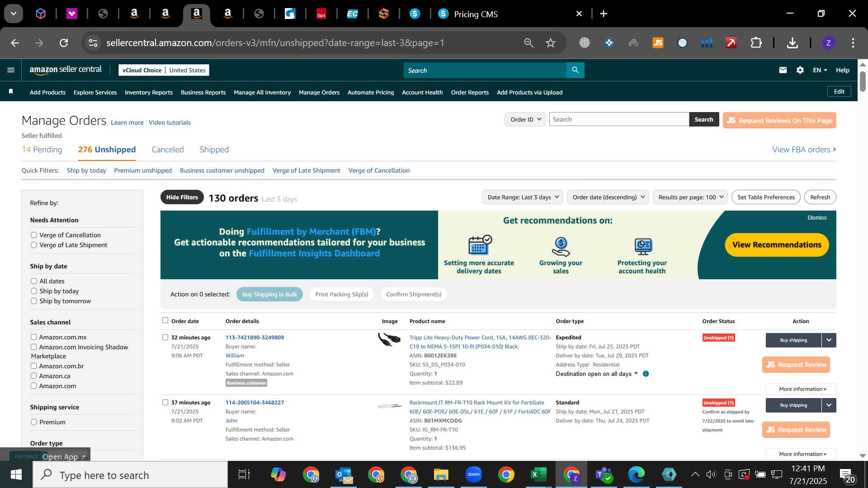Click the JS extension icon in toolbar
The width and height of the screenshot is (868, 488).
pos(658,43)
